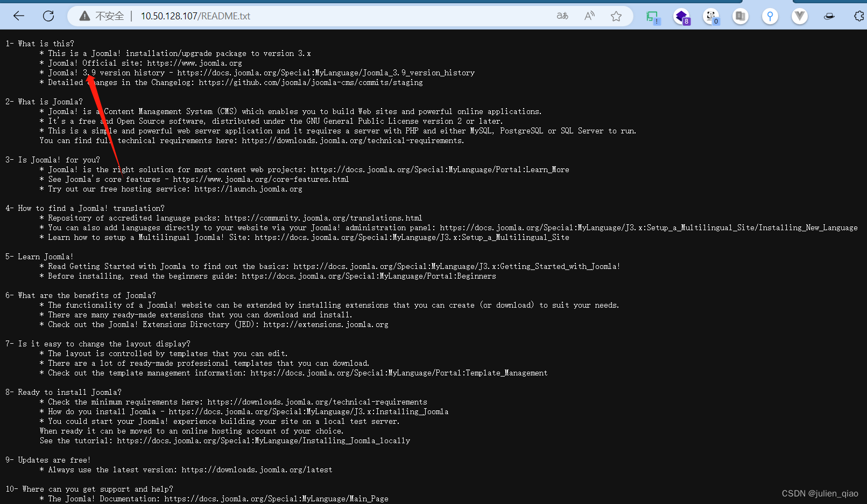Click the '1- What is this?' heading

40,44
